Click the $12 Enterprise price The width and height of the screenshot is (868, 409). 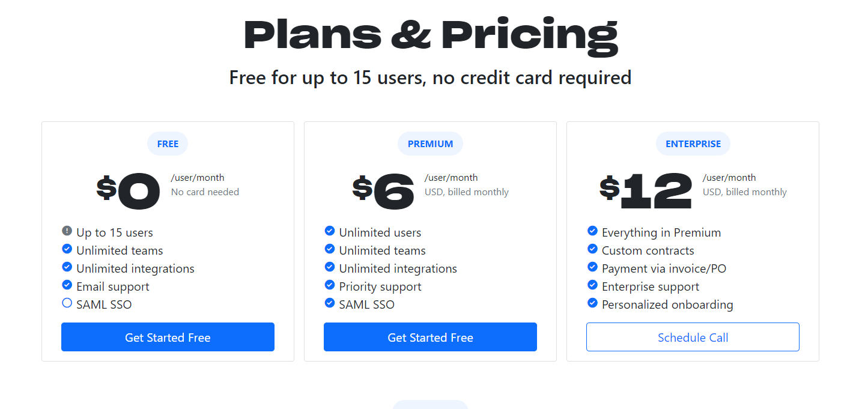(646, 191)
